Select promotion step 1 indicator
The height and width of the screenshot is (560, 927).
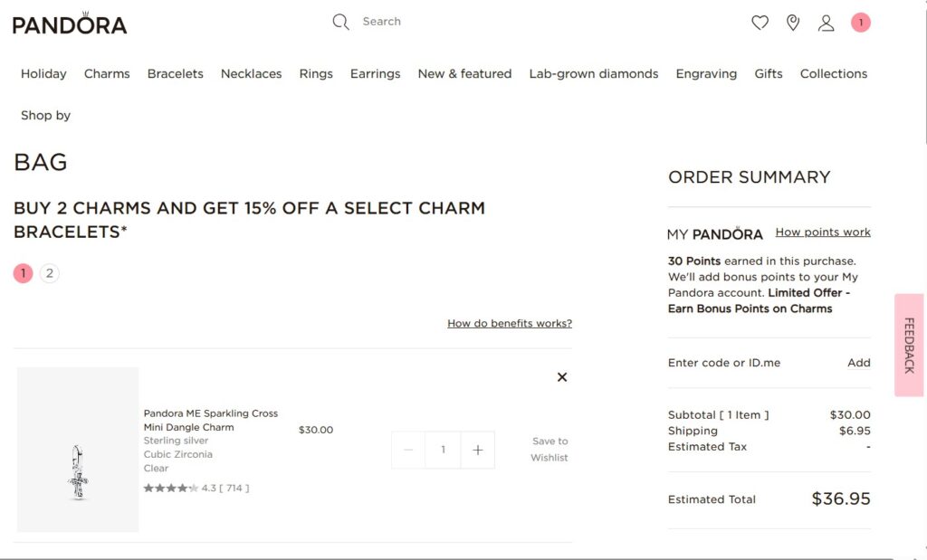[x=23, y=273]
